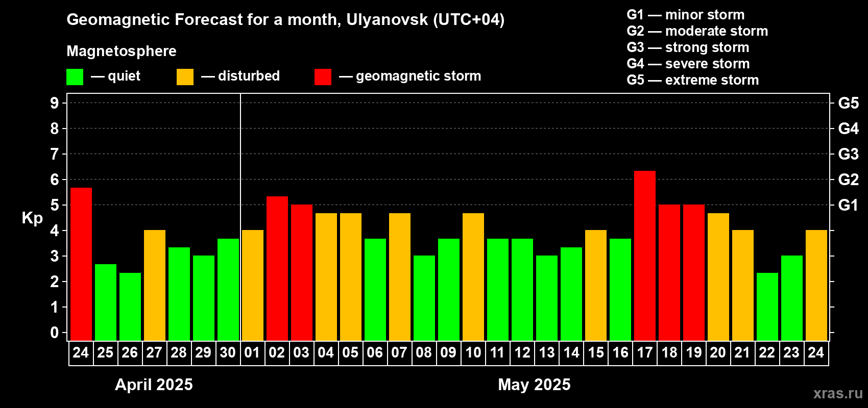Viewport: 868px width, 408px height.
Task: Click the 'G1 — minor storm' legend entry
Action: (686, 15)
